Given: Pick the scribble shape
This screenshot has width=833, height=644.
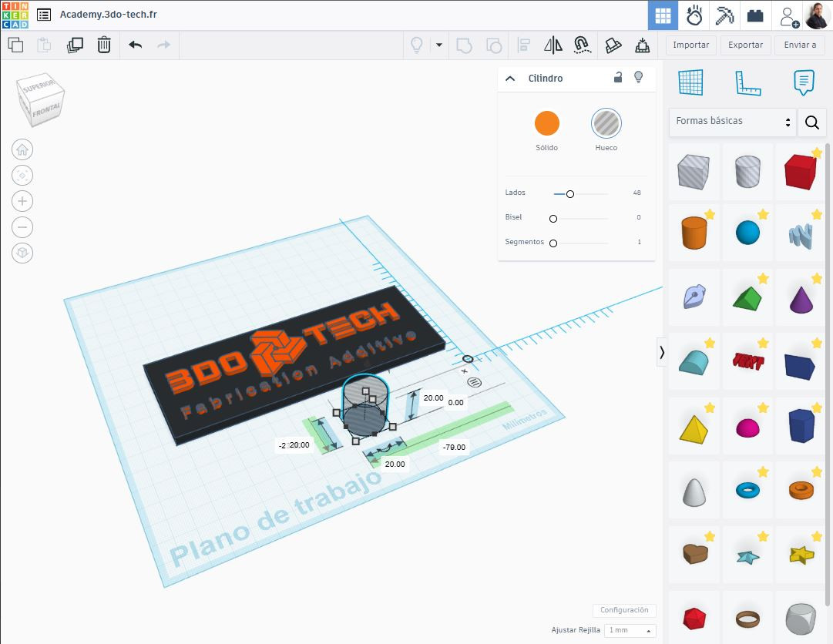Looking at the screenshot, I should [x=801, y=235].
